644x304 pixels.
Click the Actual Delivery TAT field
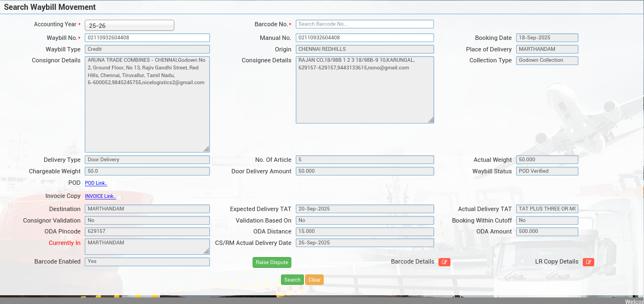[547, 209]
